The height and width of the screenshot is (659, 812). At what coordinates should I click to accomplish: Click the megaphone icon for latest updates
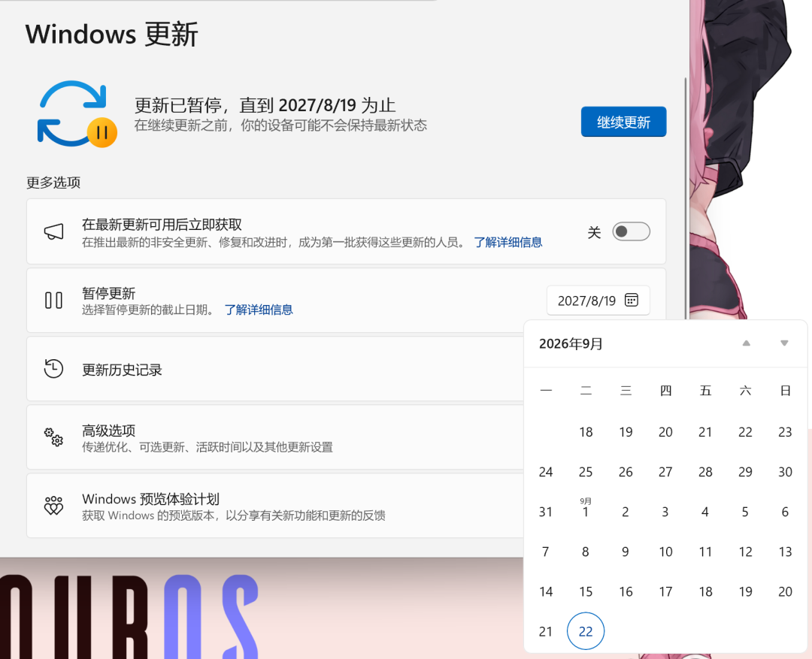[54, 231]
